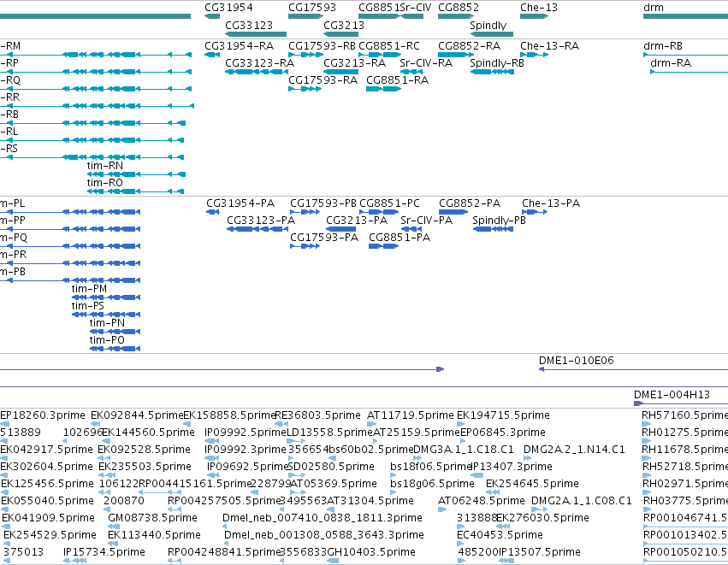The image size is (728, 565).
Task: Select the CG8851-RA transcript
Action: (383, 89)
